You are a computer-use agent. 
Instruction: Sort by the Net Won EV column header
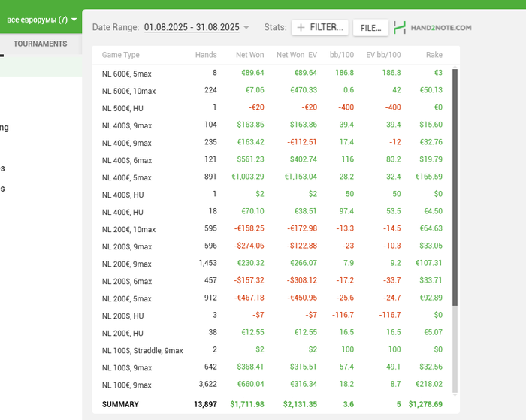[x=296, y=55]
